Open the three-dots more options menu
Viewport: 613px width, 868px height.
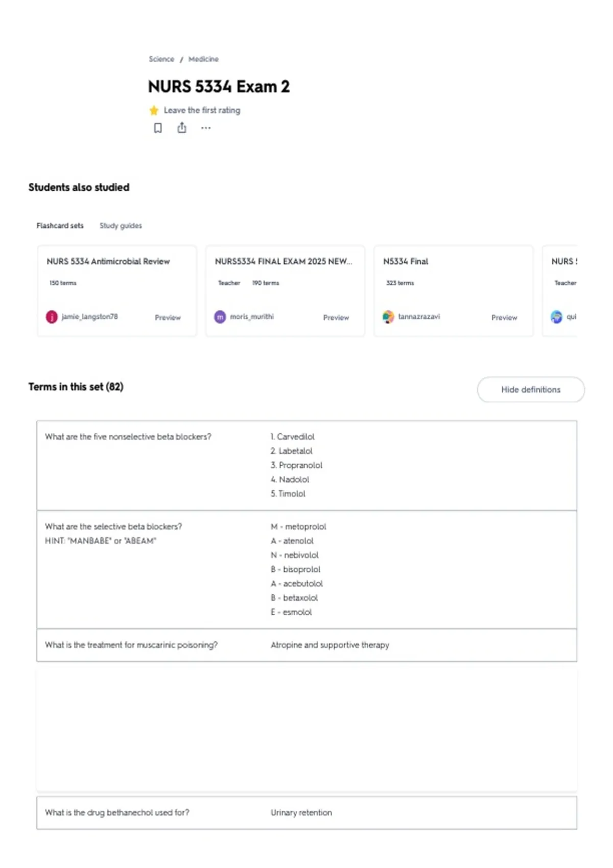click(206, 128)
